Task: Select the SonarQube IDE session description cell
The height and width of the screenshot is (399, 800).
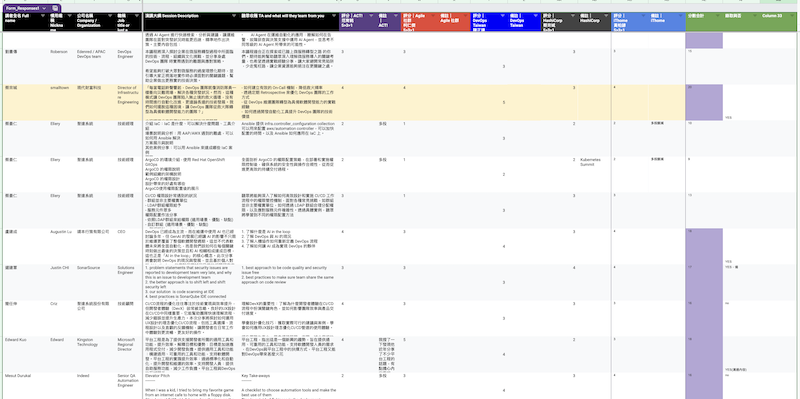Action: point(191,282)
